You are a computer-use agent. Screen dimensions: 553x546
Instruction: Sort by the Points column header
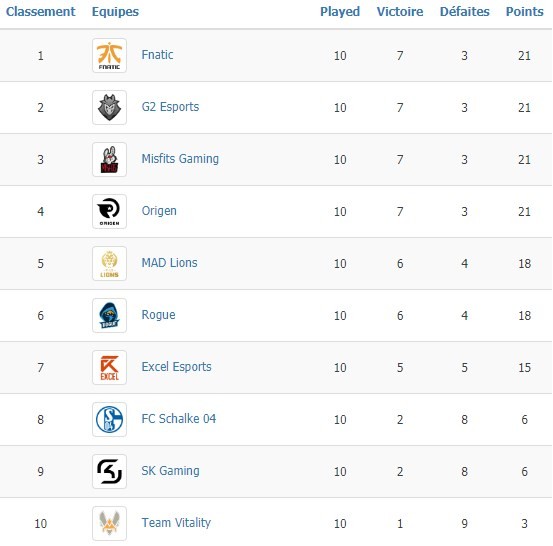click(524, 12)
